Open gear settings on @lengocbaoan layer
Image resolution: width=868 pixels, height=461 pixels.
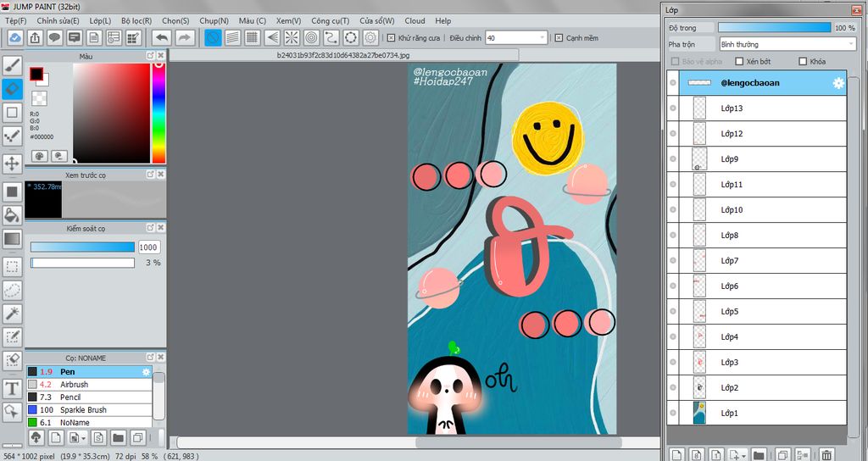pos(838,83)
